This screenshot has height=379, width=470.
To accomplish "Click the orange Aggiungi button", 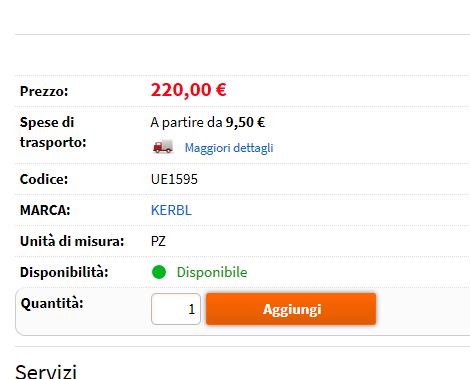I will click(x=291, y=309).
